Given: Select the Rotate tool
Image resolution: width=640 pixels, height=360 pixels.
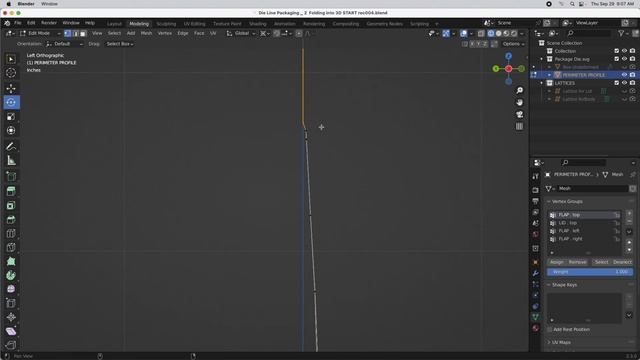Looking at the screenshot, I should click(x=11, y=102).
